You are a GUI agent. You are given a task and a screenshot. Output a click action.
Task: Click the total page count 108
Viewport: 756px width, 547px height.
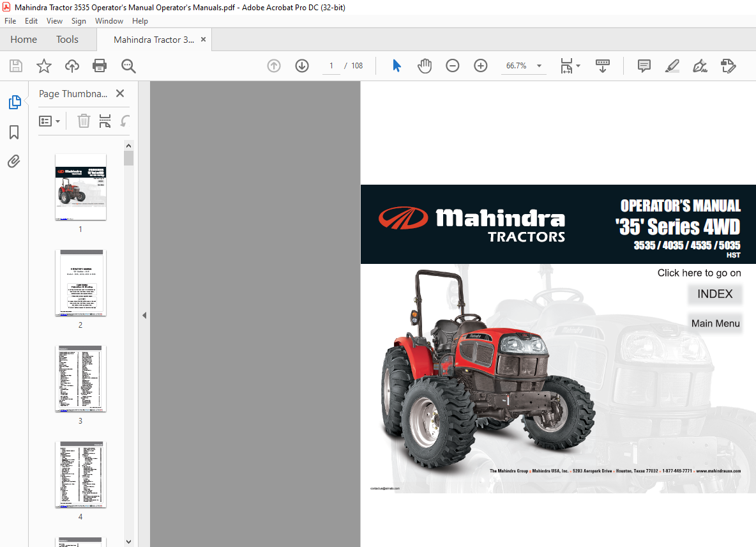click(357, 66)
